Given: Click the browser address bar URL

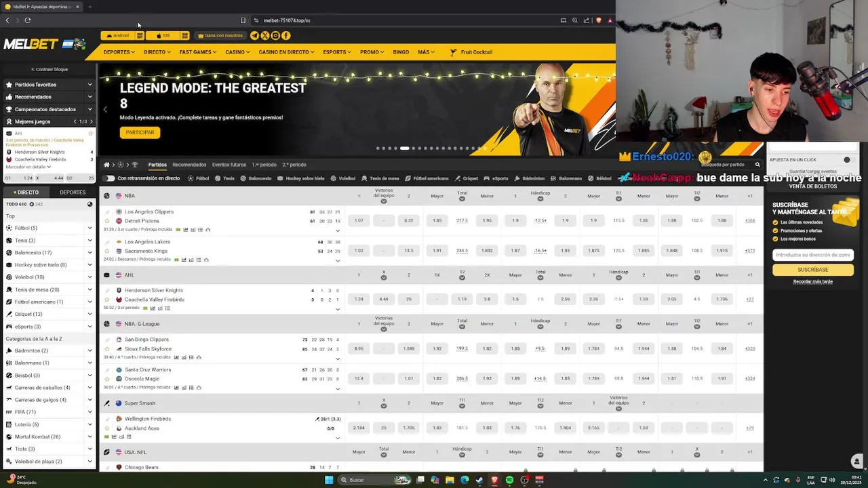Looking at the screenshot, I should tap(287, 20).
